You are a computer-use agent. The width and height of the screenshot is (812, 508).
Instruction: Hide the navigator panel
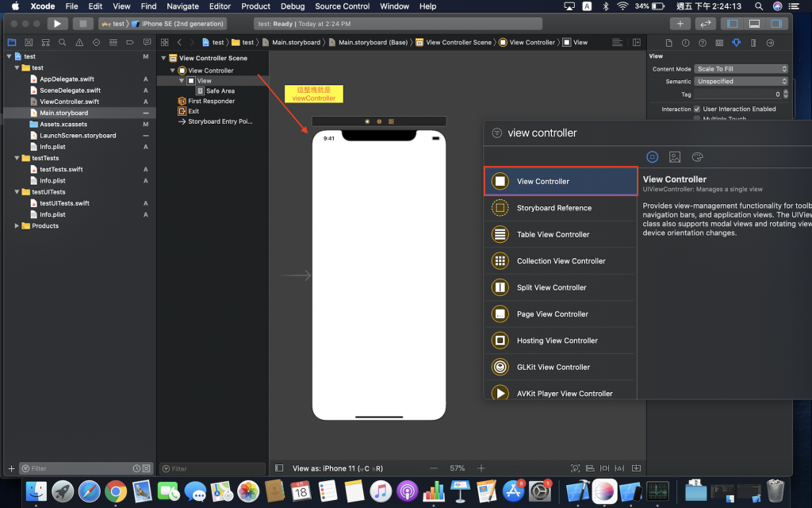tap(732, 23)
